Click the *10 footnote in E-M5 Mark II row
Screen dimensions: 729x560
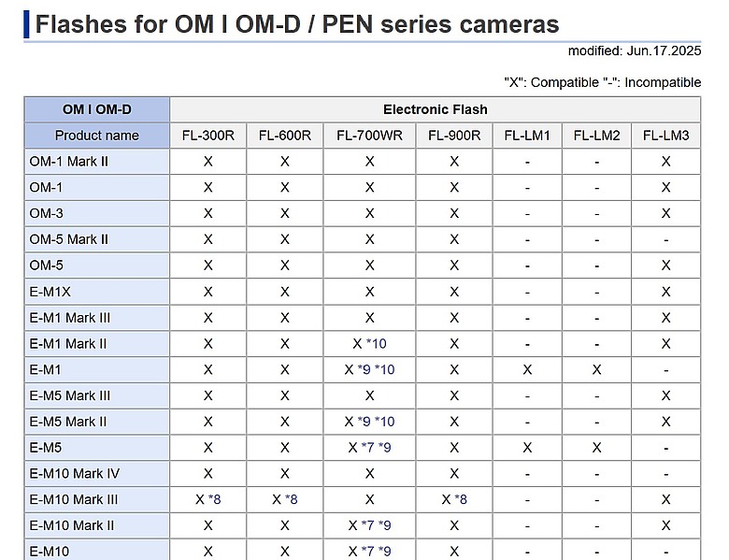click(384, 422)
